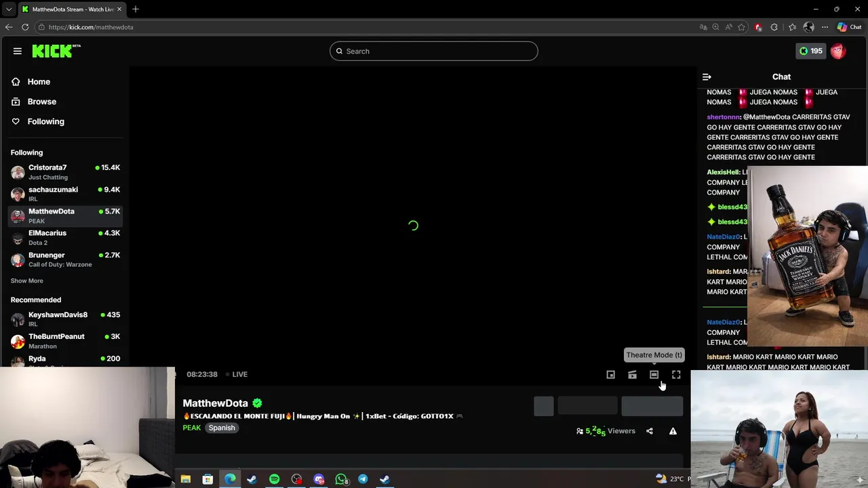This screenshot has height=488, width=868.
Task: Open Telegram from taskbar
Action: click(x=363, y=479)
